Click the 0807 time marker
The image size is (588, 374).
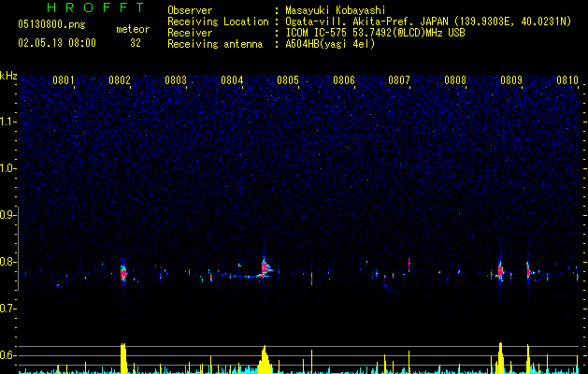point(399,80)
